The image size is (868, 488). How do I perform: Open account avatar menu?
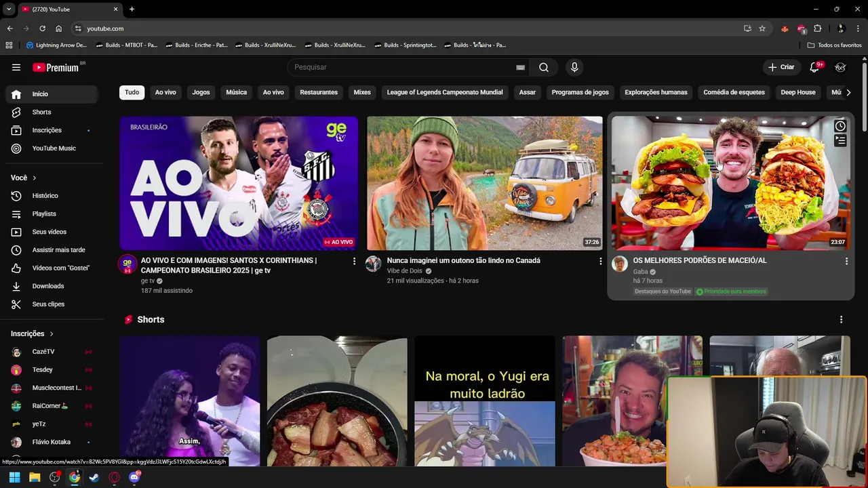pos(840,67)
